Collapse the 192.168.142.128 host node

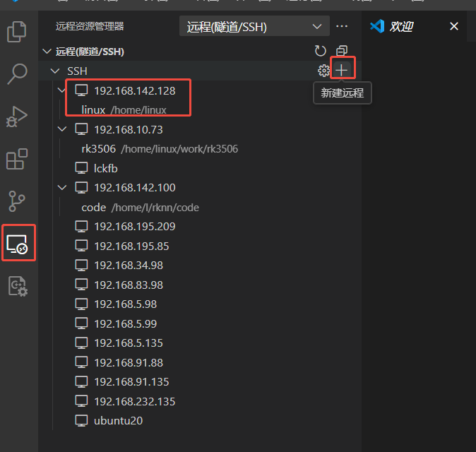coord(63,90)
